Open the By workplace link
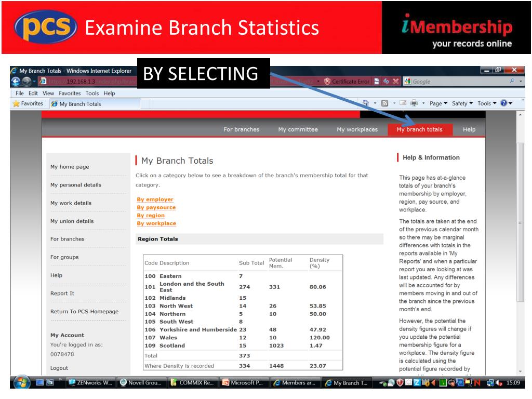Viewport: 532px width, 399px height. [x=156, y=223]
